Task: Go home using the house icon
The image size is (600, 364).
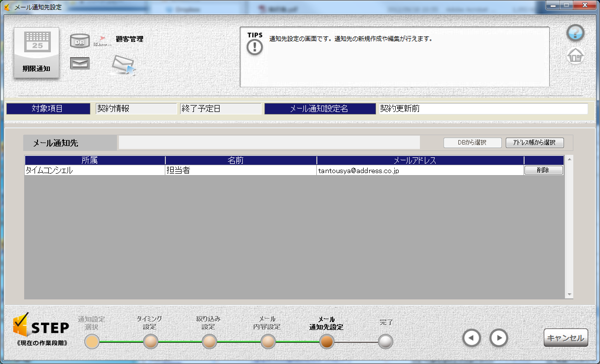Action: coord(575,56)
